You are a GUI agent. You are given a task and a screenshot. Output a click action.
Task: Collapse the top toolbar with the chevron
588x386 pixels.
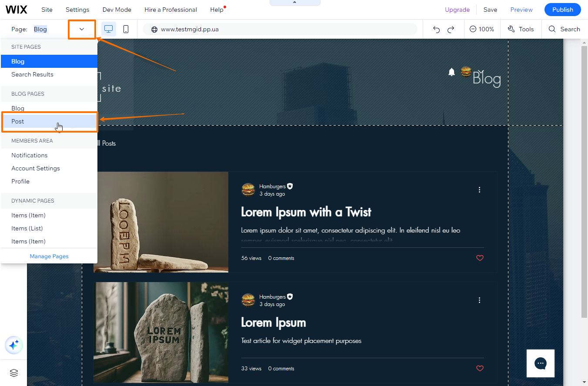(x=294, y=2)
